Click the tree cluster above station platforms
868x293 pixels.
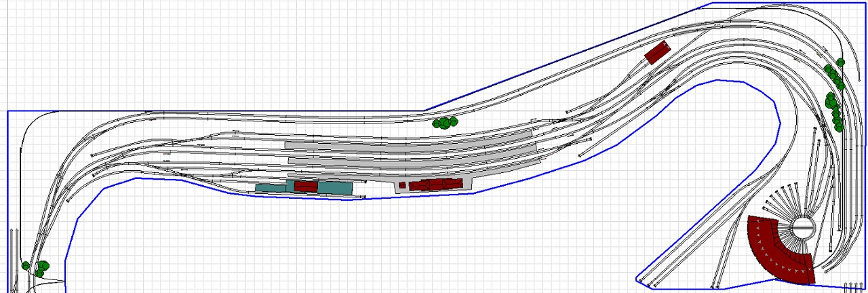click(x=445, y=122)
